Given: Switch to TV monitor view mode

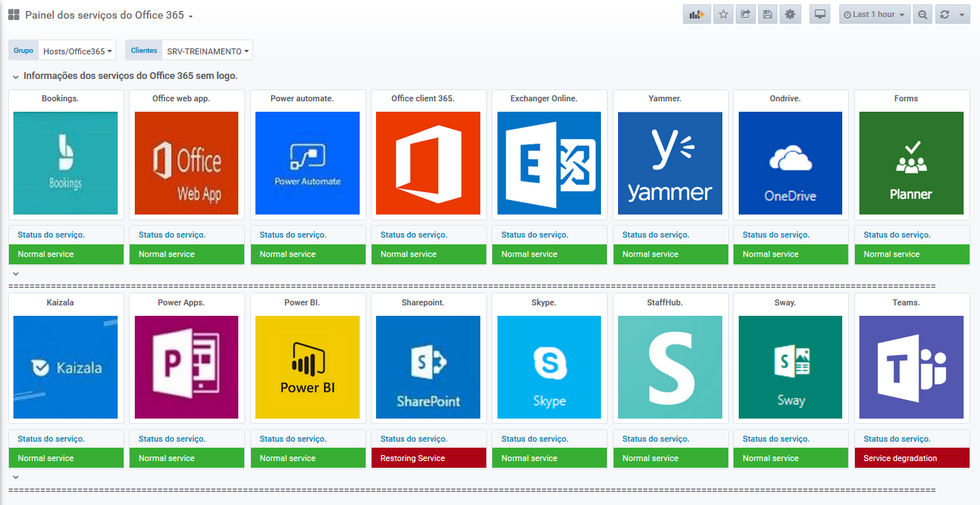Looking at the screenshot, I should point(821,14).
